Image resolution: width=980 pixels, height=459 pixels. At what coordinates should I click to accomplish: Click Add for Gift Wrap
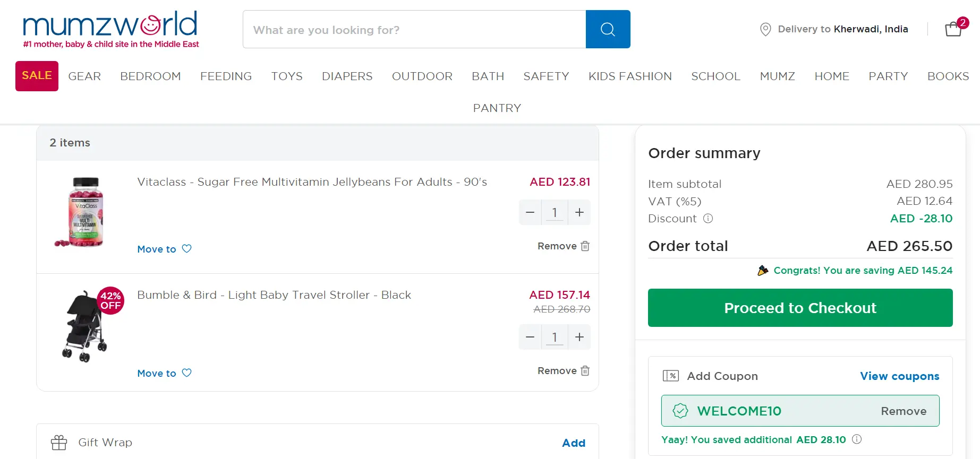(x=574, y=443)
